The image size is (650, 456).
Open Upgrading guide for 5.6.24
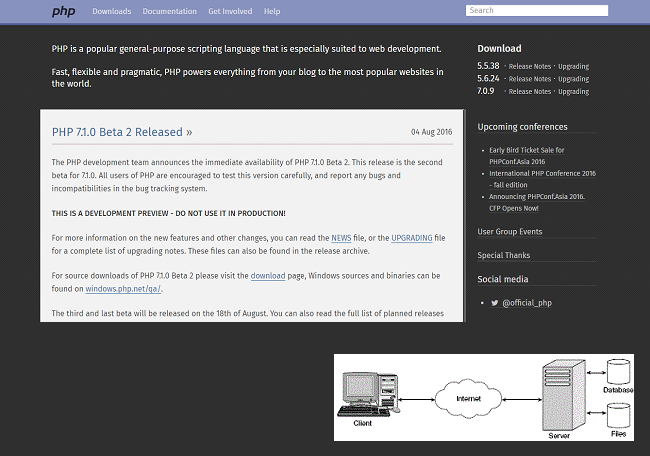click(573, 79)
